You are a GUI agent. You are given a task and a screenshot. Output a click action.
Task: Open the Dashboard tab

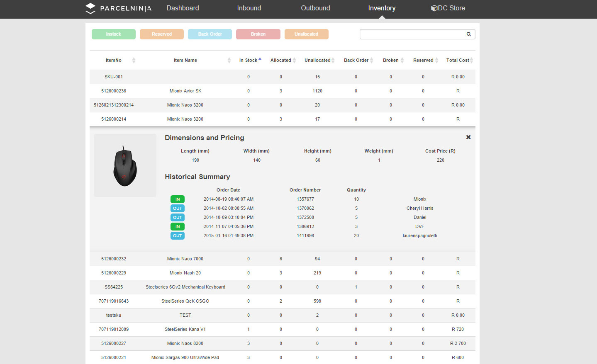point(183,8)
